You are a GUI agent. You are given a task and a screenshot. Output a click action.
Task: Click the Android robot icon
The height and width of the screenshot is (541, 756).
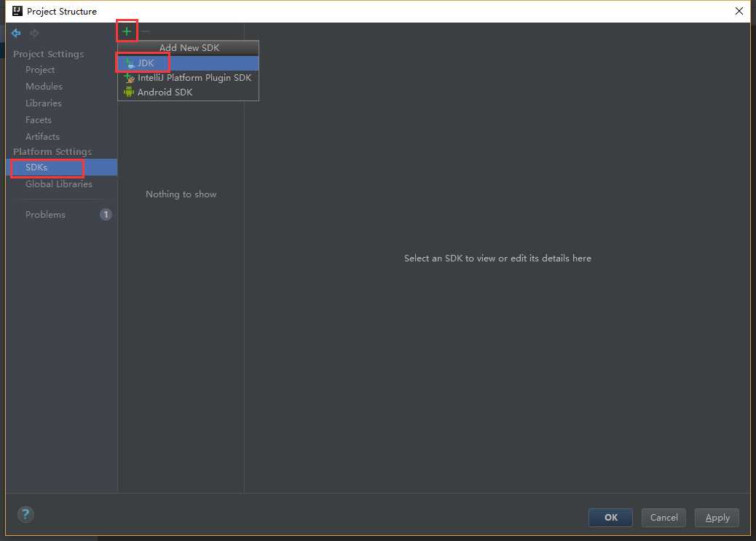click(129, 92)
